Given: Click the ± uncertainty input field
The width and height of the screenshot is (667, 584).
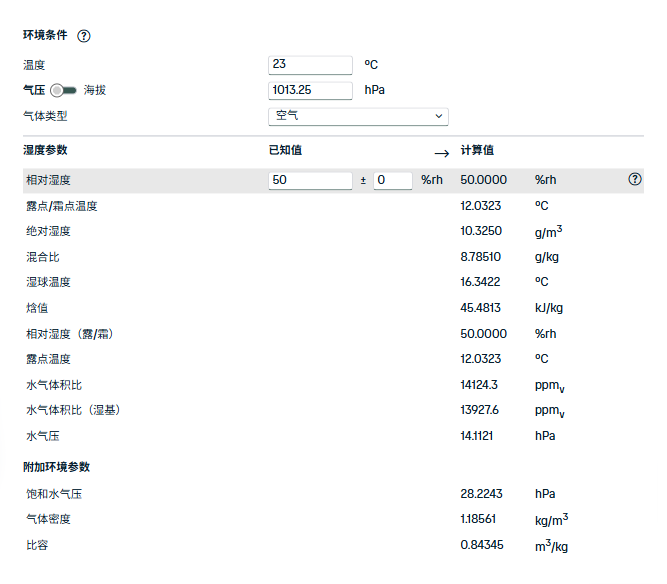Looking at the screenshot, I should [392, 181].
